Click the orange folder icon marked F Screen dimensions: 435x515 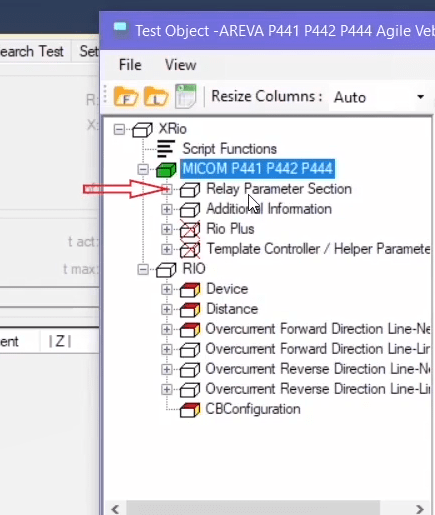[x=126, y=96]
